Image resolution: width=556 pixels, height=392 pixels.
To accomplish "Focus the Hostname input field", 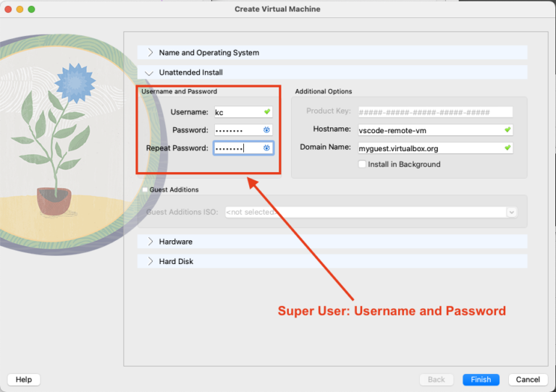I will (x=429, y=130).
